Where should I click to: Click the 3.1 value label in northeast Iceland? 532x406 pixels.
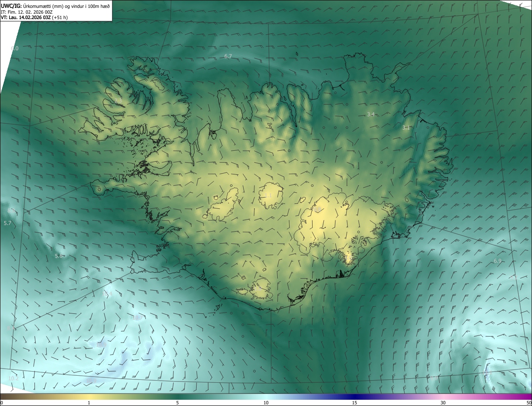point(406,128)
